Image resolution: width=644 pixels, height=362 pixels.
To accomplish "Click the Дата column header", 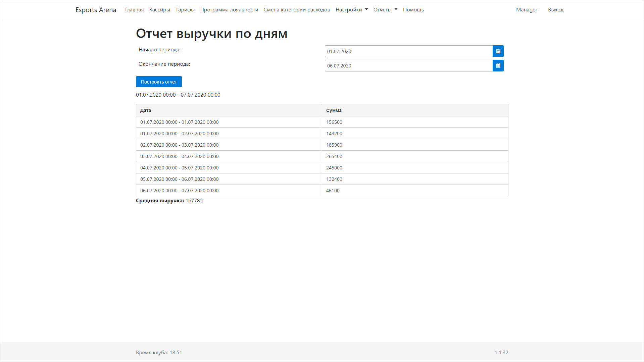I will [x=145, y=110].
